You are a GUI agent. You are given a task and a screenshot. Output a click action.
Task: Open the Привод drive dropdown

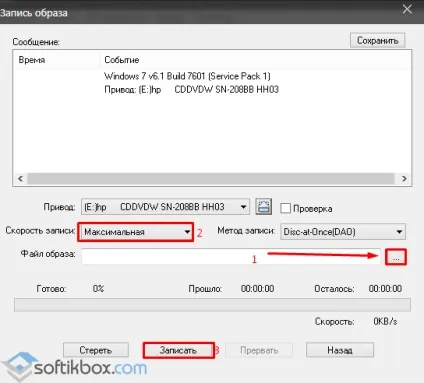point(165,207)
